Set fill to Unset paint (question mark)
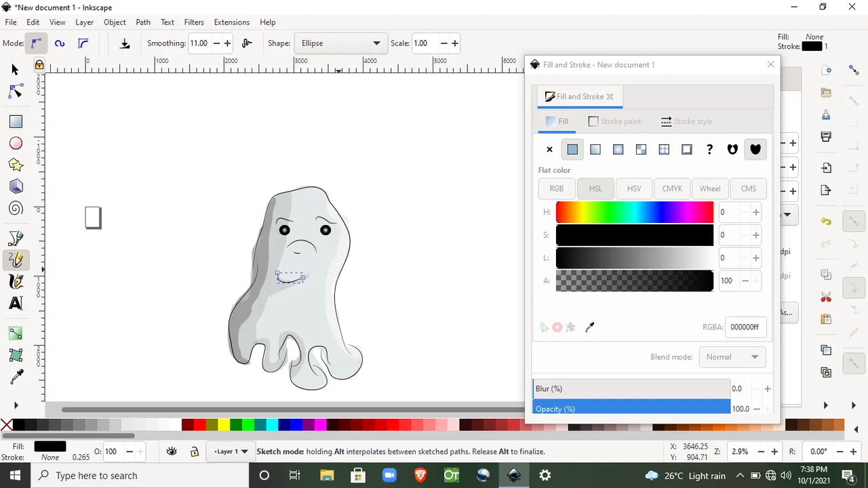This screenshot has height=488, width=868. click(x=709, y=149)
